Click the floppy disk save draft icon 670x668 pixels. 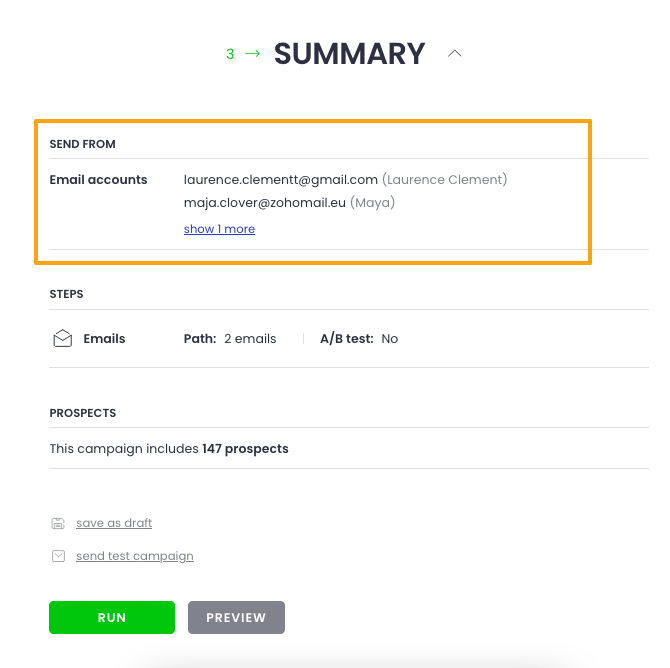[58, 523]
